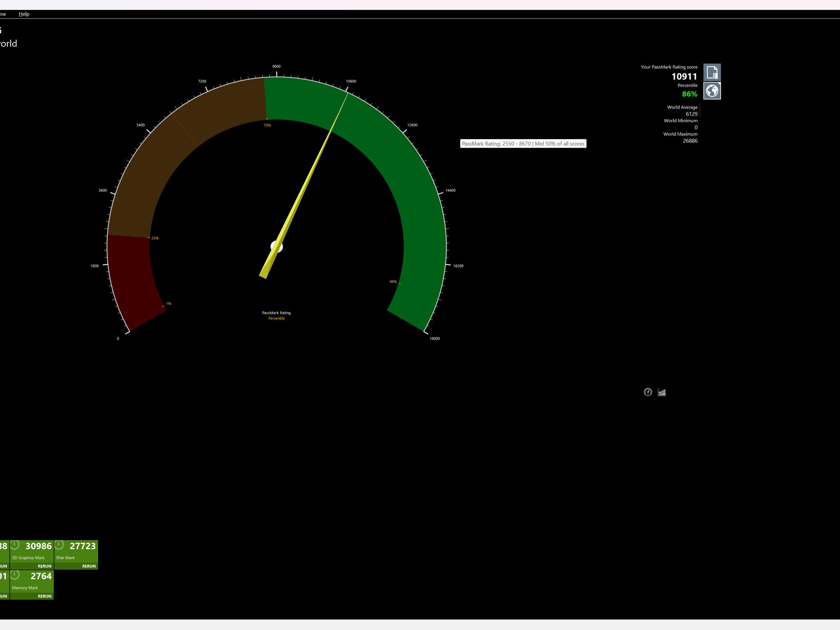Click the dial icon on the 3D Graphics Mark tile

[15, 545]
